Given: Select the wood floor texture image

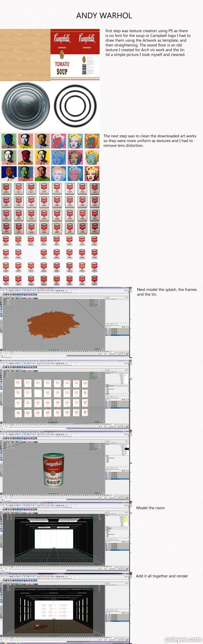Looking at the screenshot, I should point(25,55).
